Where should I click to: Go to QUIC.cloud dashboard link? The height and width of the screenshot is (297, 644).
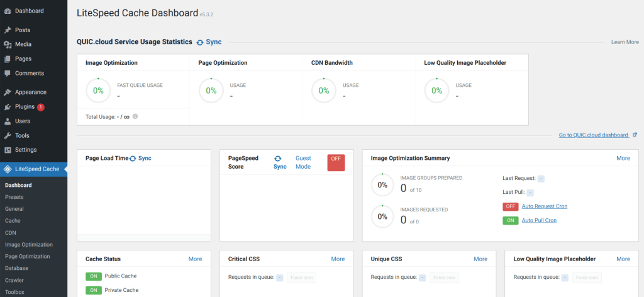click(594, 135)
